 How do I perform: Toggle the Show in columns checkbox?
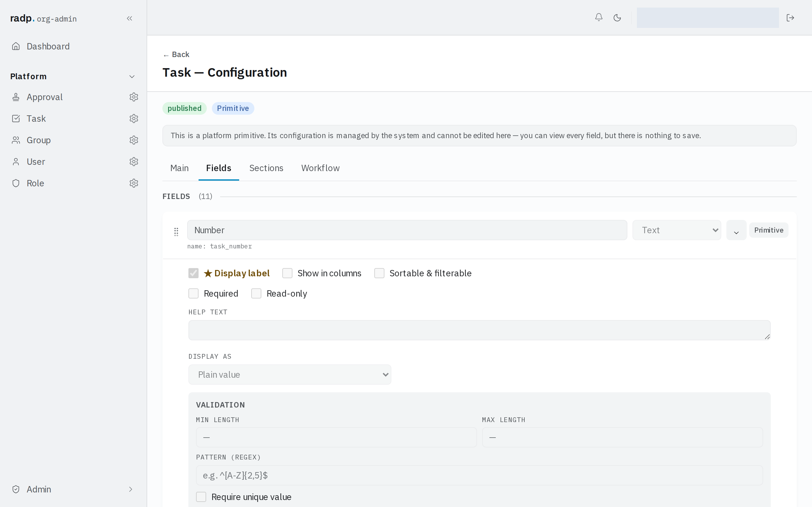point(287,273)
